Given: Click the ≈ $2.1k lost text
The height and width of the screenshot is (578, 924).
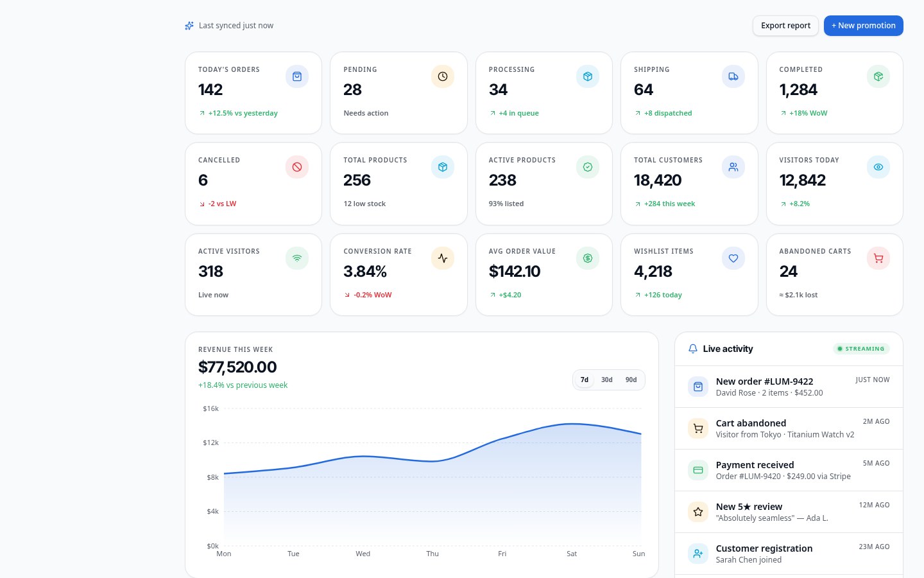Looking at the screenshot, I should coord(798,295).
